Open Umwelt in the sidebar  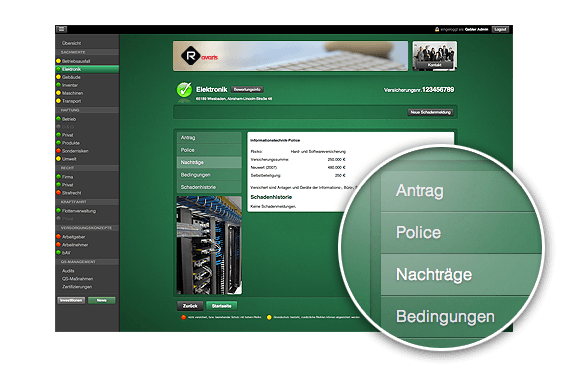point(69,159)
